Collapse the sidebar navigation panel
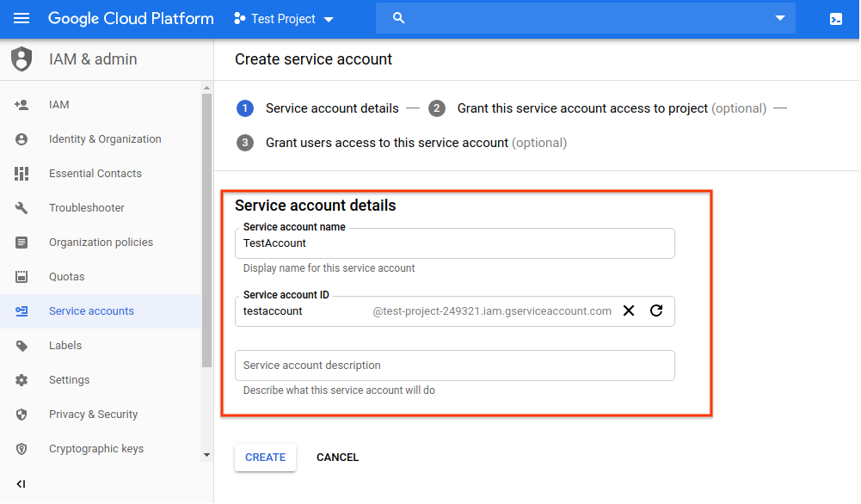 (x=22, y=484)
